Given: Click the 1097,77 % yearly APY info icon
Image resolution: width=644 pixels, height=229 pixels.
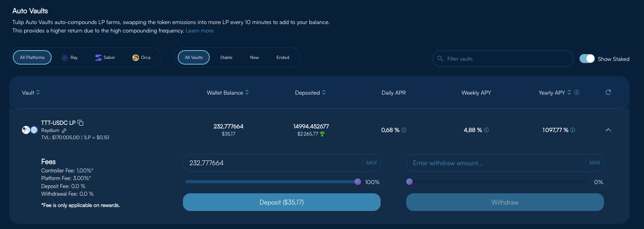Looking at the screenshot, I should tap(573, 130).
